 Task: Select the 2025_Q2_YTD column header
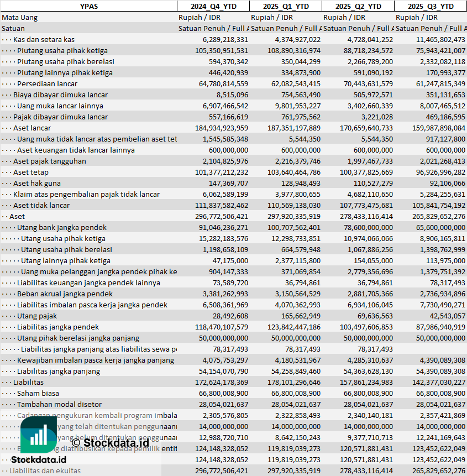[358, 6]
